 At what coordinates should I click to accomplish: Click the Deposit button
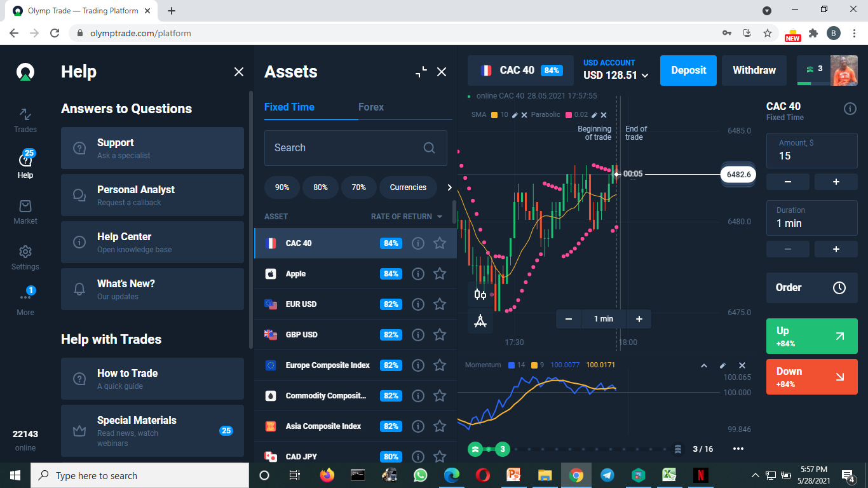coord(688,71)
